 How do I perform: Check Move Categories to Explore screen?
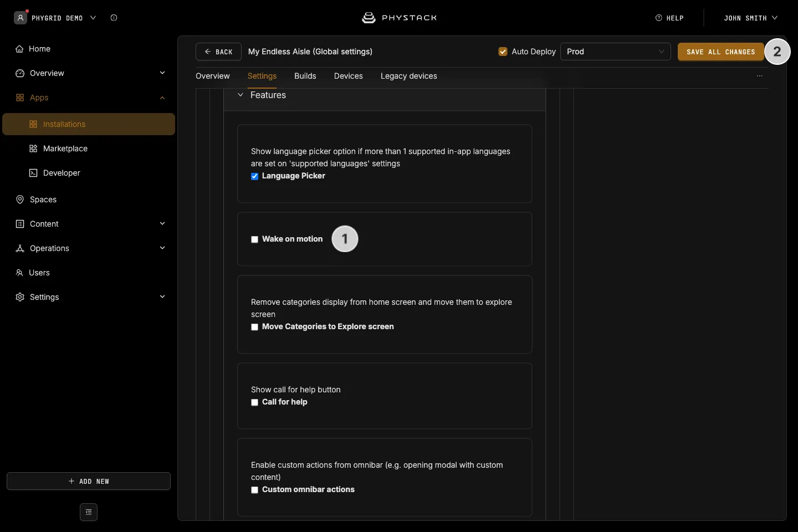(x=255, y=327)
